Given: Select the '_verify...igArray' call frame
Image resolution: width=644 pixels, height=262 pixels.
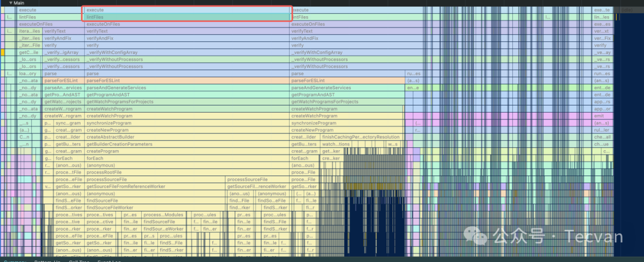Looking at the screenshot, I should pos(64,52).
